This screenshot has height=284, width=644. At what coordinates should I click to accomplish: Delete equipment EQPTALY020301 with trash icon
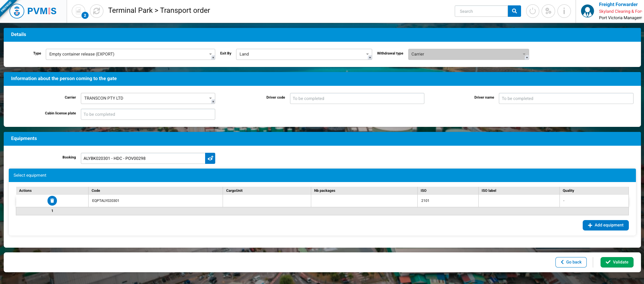point(52,201)
